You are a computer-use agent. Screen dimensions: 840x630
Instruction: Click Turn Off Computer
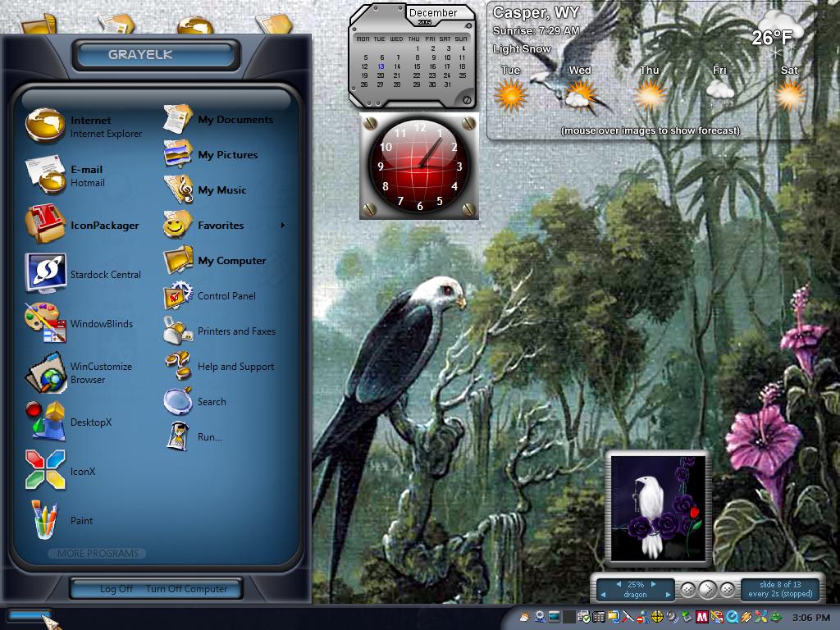186,589
